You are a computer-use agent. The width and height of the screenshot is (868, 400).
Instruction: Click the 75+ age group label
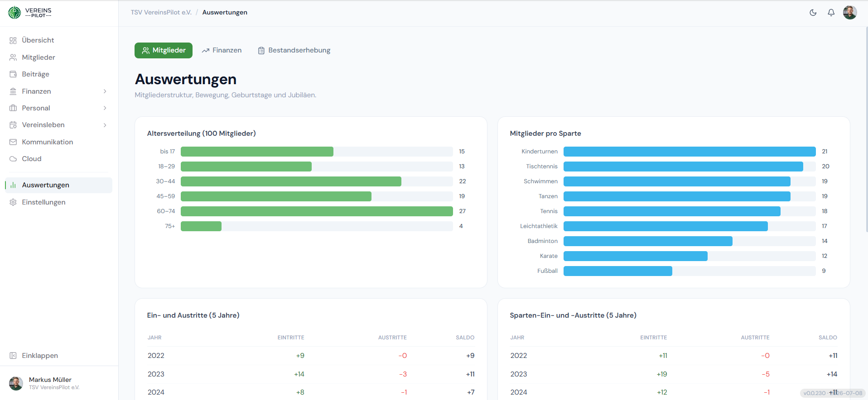pyautogui.click(x=170, y=226)
